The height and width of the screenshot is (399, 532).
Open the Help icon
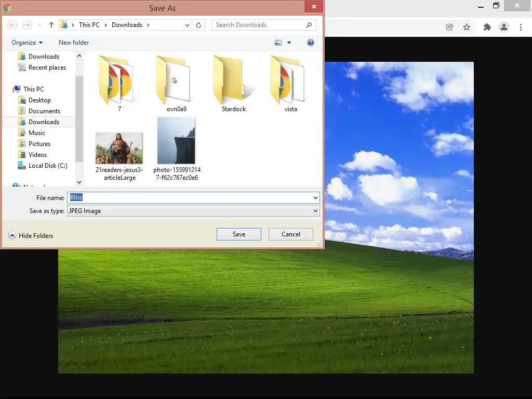(311, 43)
